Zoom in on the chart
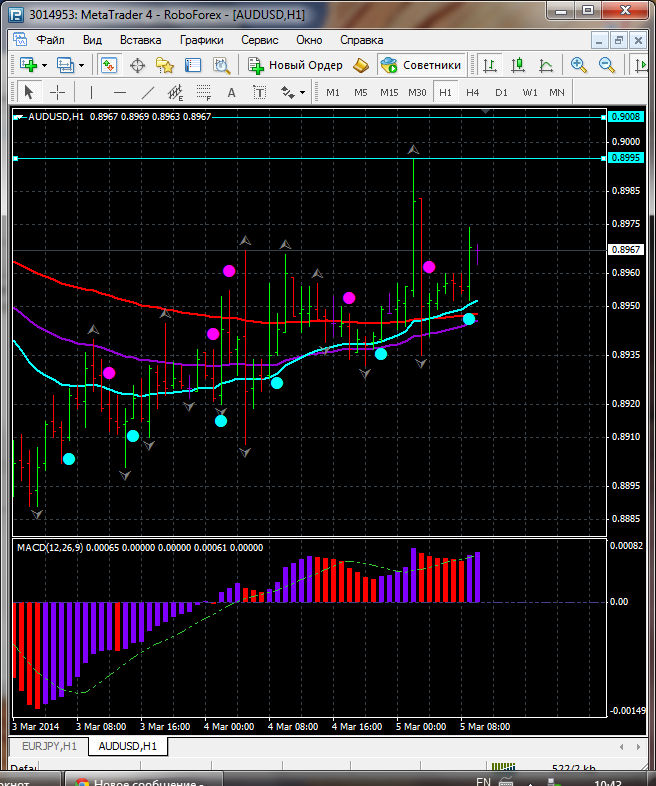Image resolution: width=656 pixels, height=786 pixels. point(578,65)
